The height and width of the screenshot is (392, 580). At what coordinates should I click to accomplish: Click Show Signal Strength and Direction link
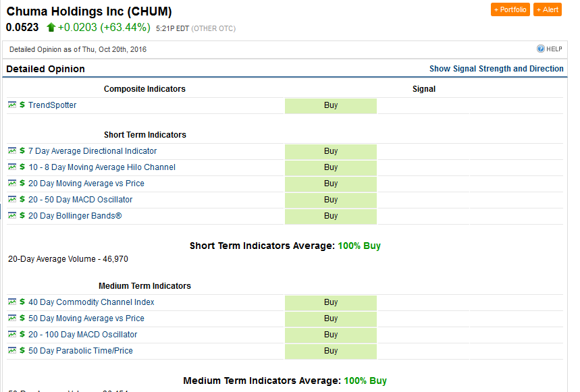click(x=496, y=69)
